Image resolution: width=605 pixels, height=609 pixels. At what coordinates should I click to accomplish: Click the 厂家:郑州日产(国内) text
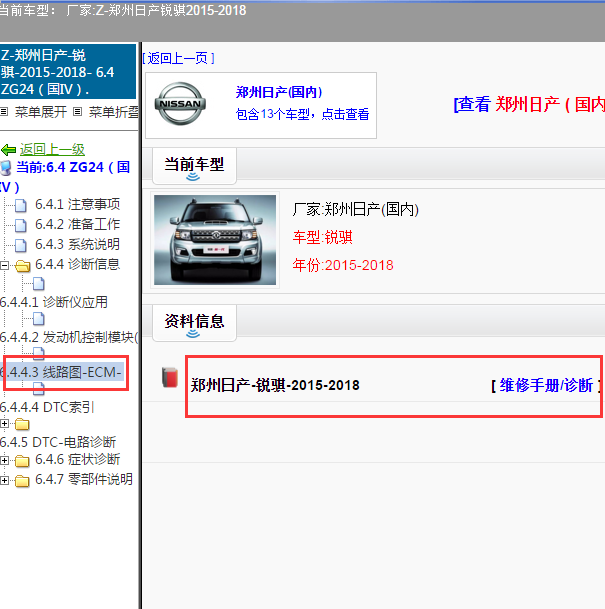[x=355, y=210]
